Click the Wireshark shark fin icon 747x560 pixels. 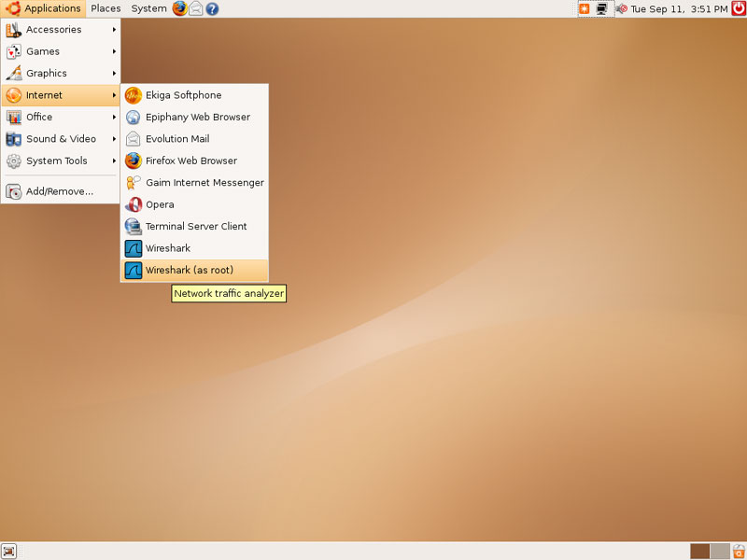(133, 248)
